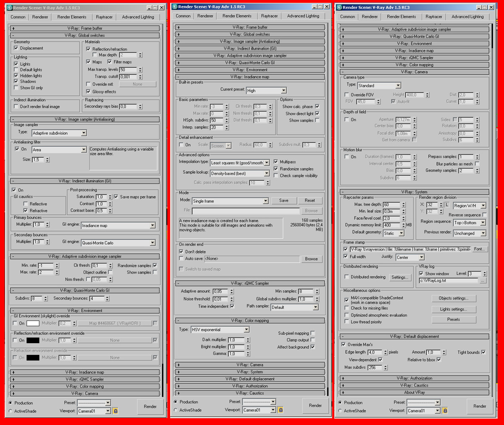Click title bar app icon of left window
504x425 pixels.
pos(10,8)
